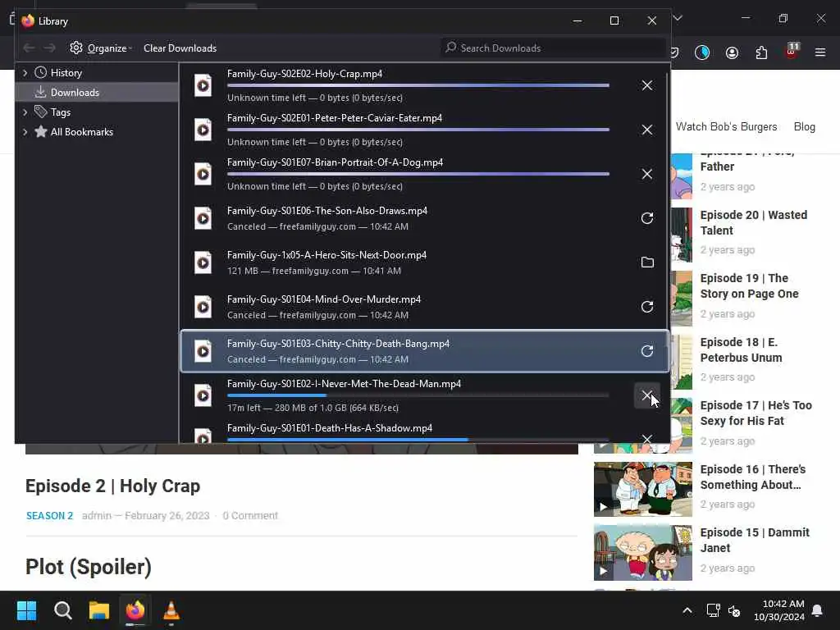
Task: Open Episode 20 | Wasted Talent link
Action: point(753,223)
